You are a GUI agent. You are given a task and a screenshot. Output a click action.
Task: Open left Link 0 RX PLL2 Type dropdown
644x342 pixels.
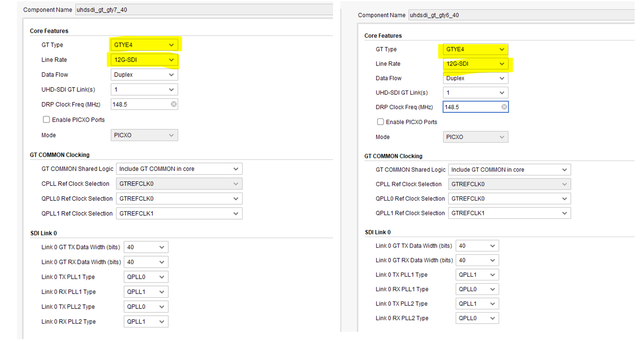pos(146,322)
